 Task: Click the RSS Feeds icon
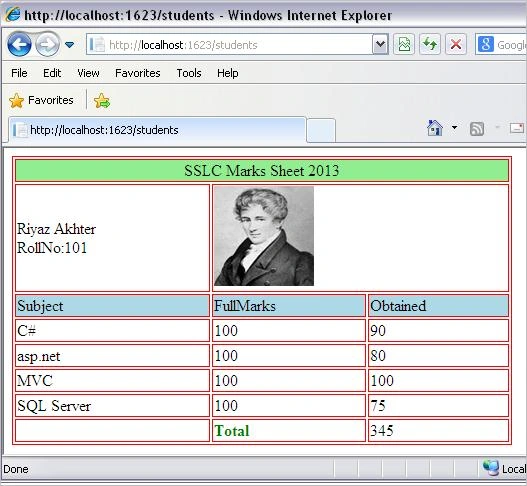point(477,129)
